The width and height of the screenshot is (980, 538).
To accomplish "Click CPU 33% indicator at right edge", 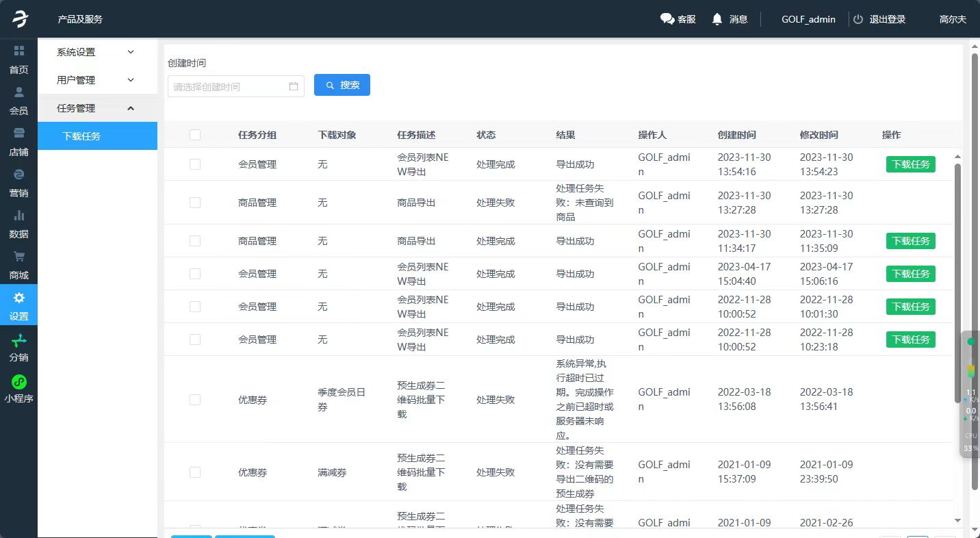I will point(970,441).
